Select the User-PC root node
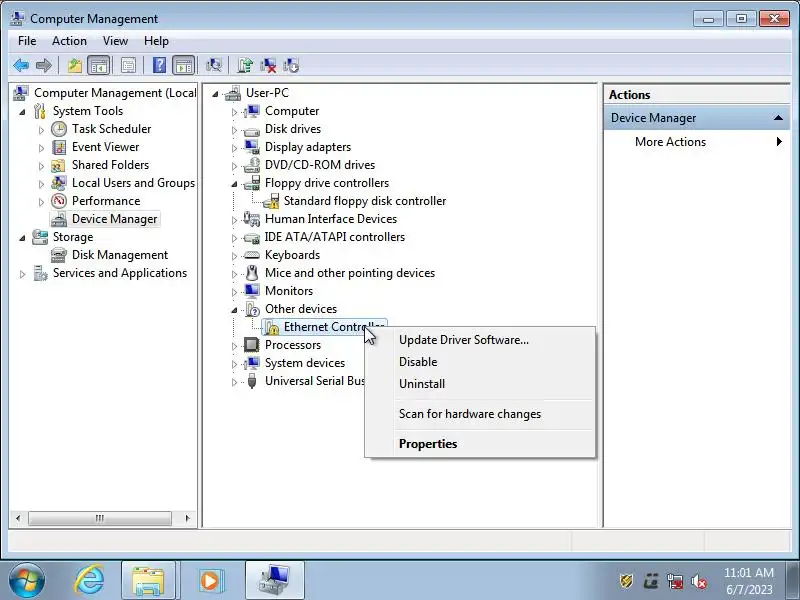800x600 pixels. tap(267, 93)
